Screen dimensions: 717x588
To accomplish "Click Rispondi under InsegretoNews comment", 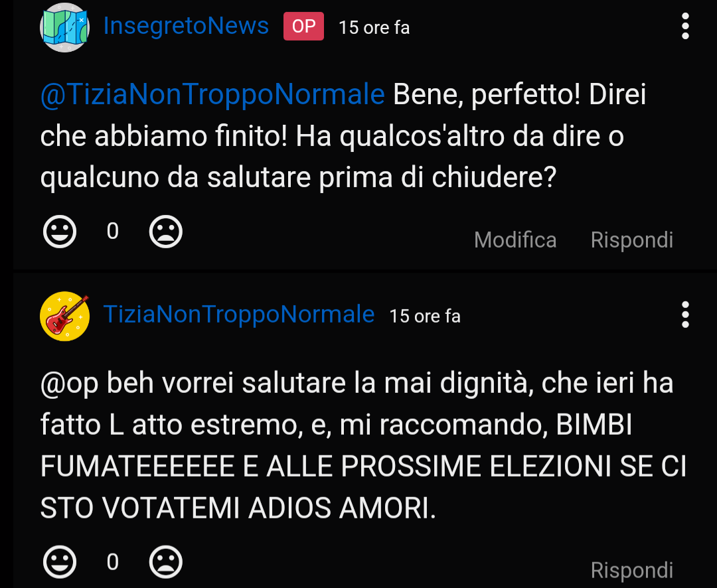I will (x=631, y=240).
